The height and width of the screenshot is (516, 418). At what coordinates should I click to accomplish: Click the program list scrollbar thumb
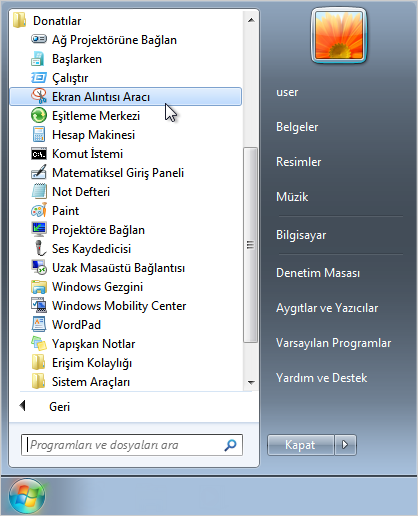click(250, 245)
